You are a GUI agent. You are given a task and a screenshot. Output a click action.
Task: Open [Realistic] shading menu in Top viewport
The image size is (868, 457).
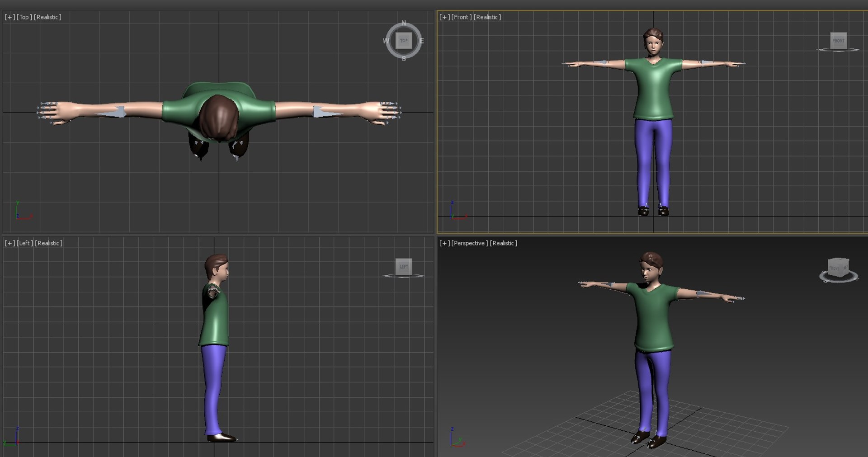pyautogui.click(x=47, y=17)
